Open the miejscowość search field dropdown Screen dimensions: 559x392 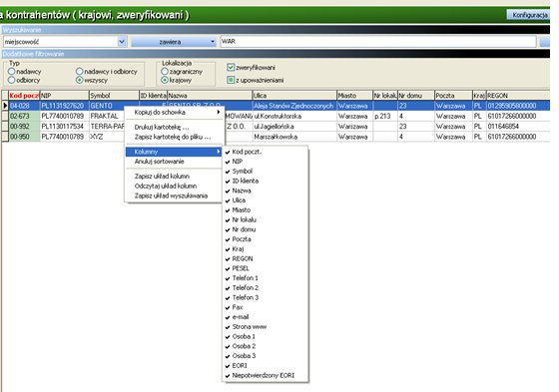[x=122, y=42]
